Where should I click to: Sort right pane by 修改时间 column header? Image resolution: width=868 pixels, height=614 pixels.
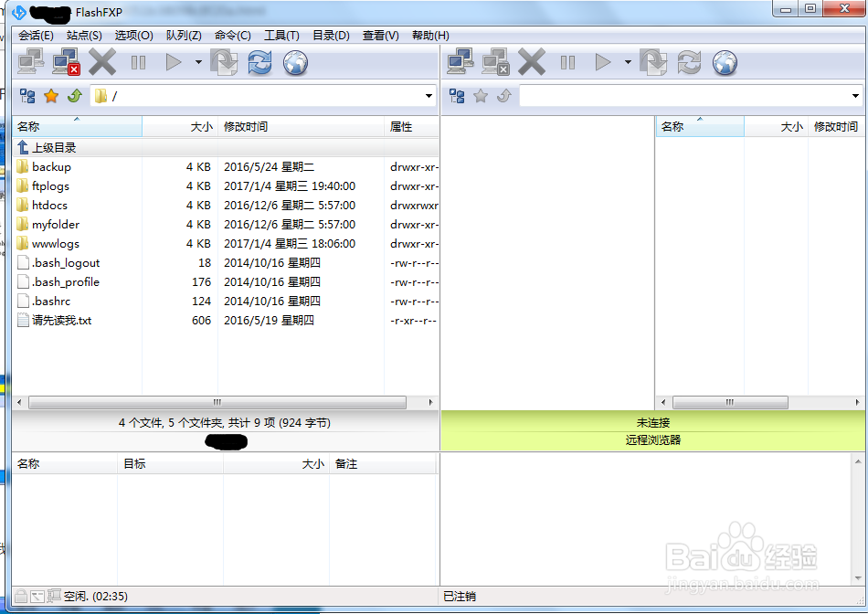[836, 127]
